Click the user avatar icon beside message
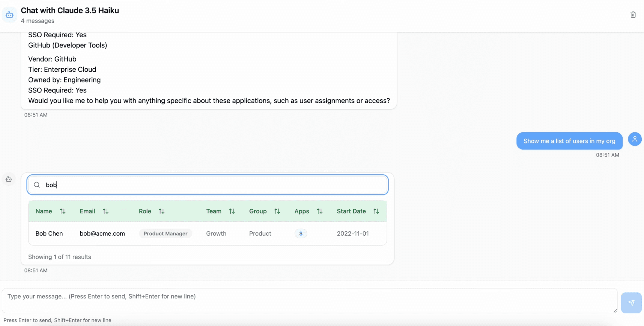This screenshot has height=326, width=644. pyautogui.click(x=635, y=139)
